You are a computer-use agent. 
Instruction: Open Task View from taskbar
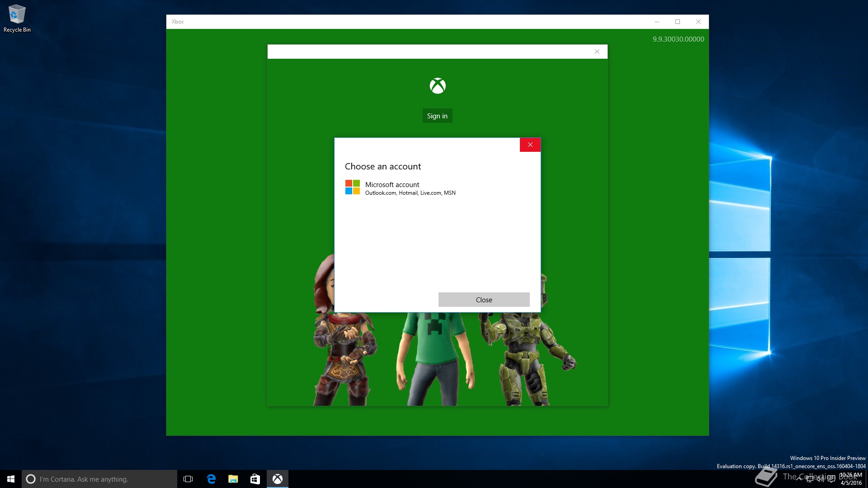coord(188,479)
